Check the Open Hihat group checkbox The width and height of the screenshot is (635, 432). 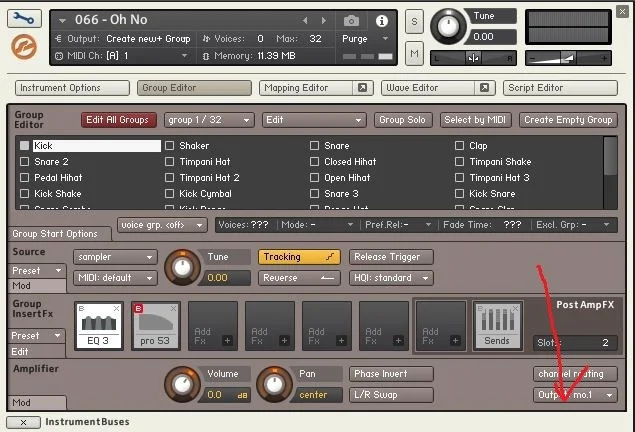pos(314,177)
